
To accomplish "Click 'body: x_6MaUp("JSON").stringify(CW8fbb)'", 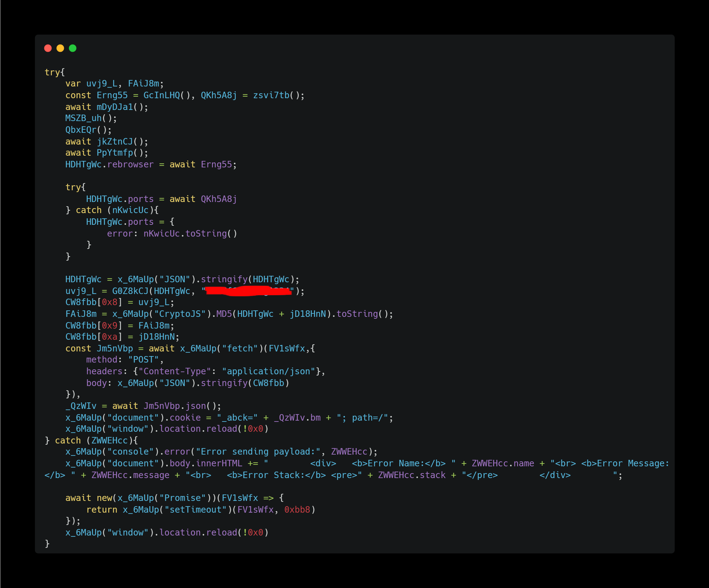I will point(188,383).
